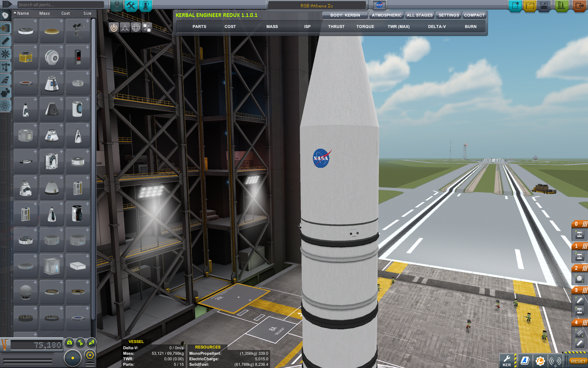Viewport: 588px width, 368px height.
Task: Launch the vessel with green launch button
Action: click(562, 6)
